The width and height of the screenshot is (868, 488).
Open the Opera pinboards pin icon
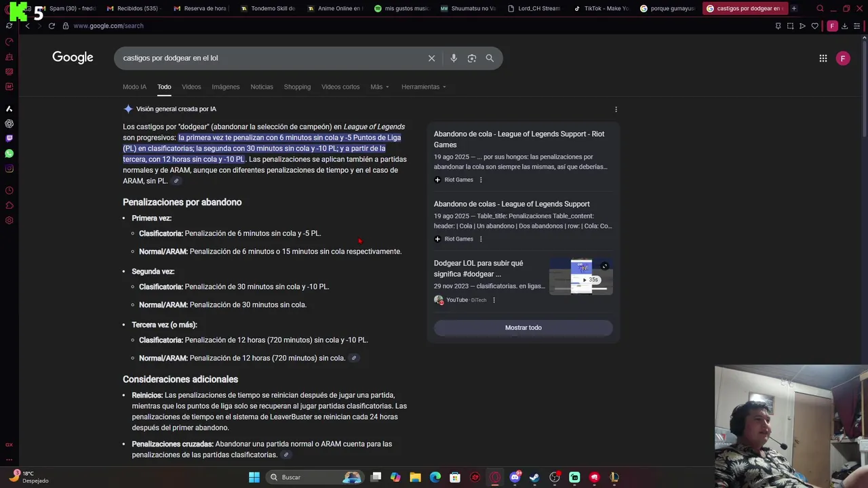click(778, 26)
